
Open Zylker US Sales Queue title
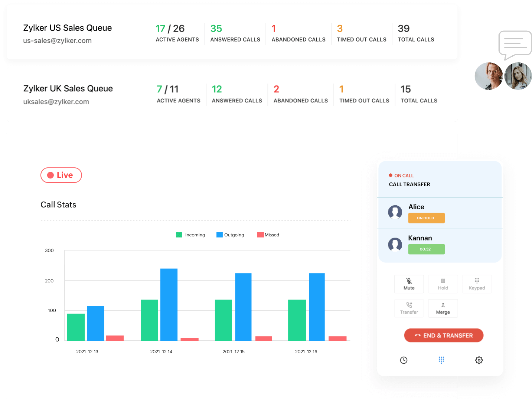pos(68,28)
